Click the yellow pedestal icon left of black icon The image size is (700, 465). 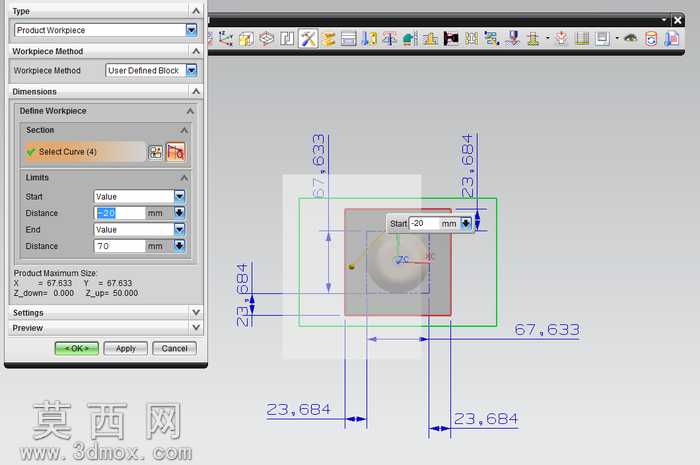430,39
